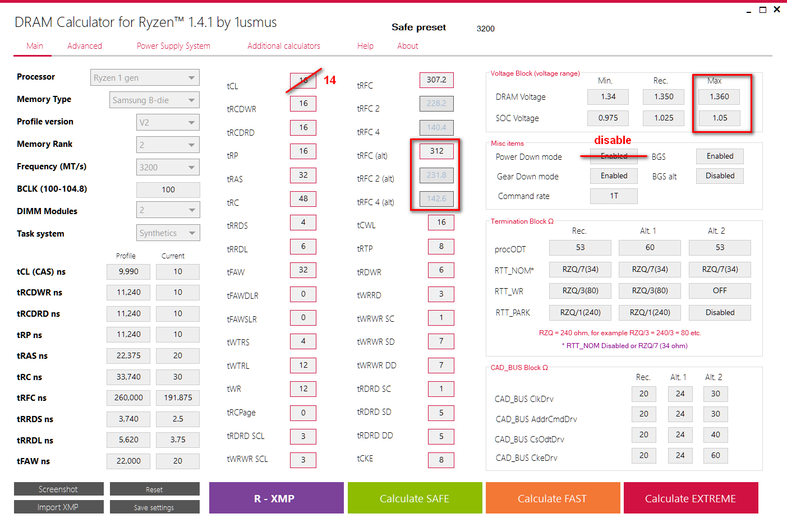
Task: Click the tRC value box showing 48
Action: tap(303, 199)
